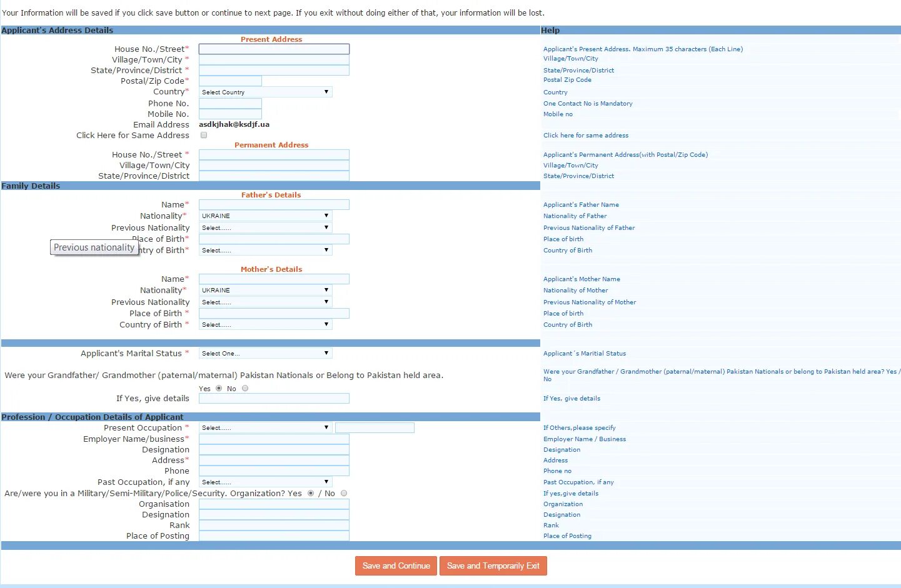Focus the 'If Yes, give details' field

point(274,398)
